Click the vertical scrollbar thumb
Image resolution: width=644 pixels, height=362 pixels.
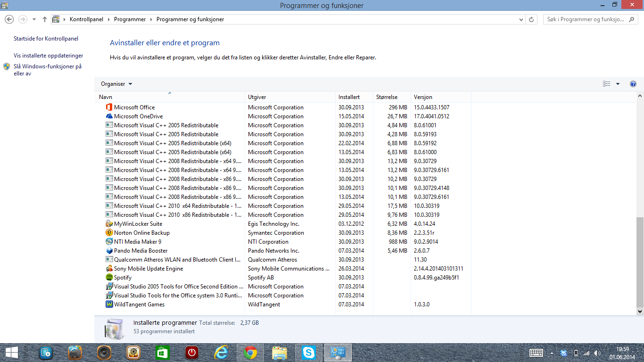[x=640, y=262]
